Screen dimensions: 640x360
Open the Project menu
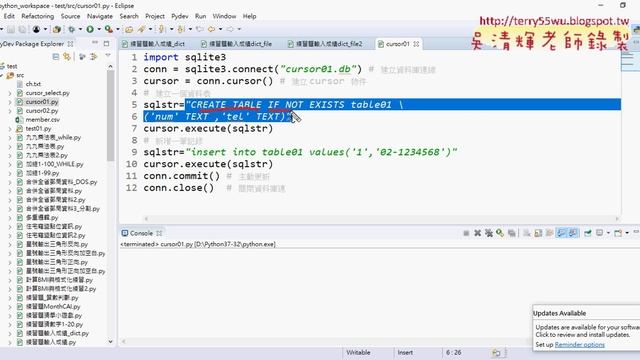point(155,16)
